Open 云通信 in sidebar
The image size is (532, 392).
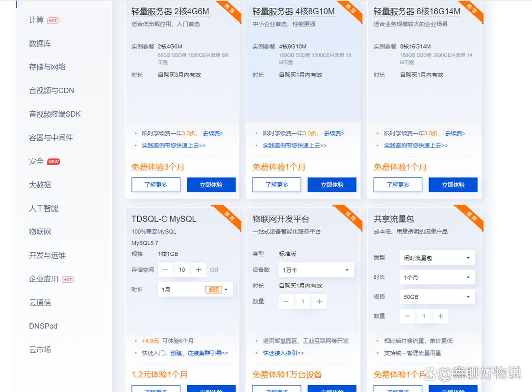(40, 302)
